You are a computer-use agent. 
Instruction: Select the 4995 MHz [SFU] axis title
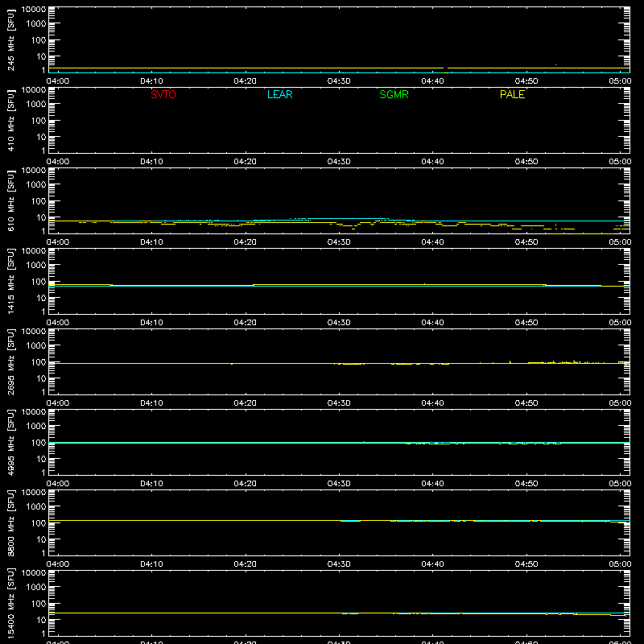(10, 442)
